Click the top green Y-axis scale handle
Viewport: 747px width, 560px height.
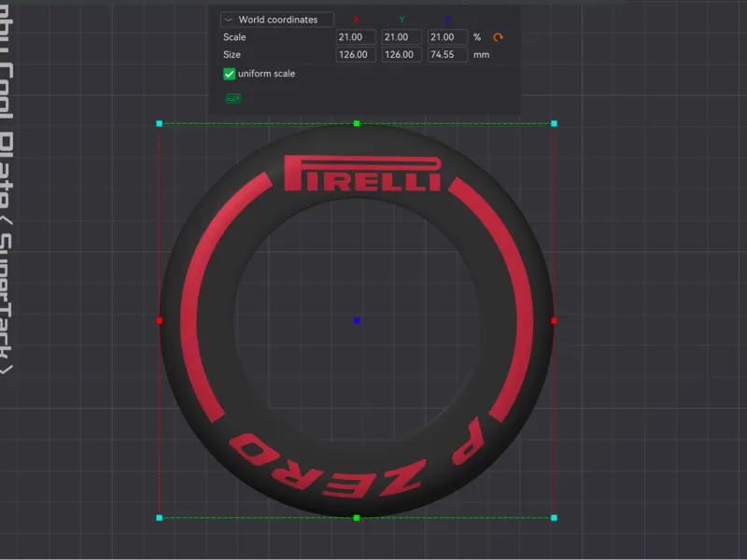click(x=357, y=123)
